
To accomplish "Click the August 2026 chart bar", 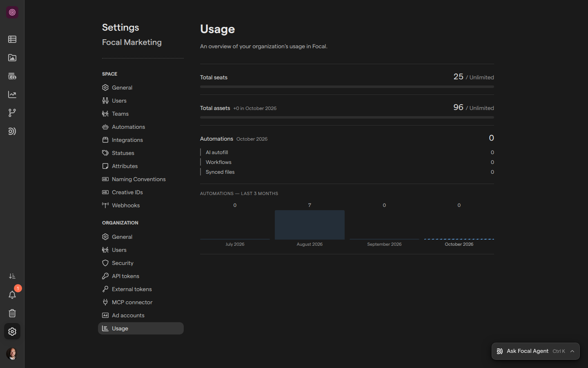I will [x=310, y=225].
